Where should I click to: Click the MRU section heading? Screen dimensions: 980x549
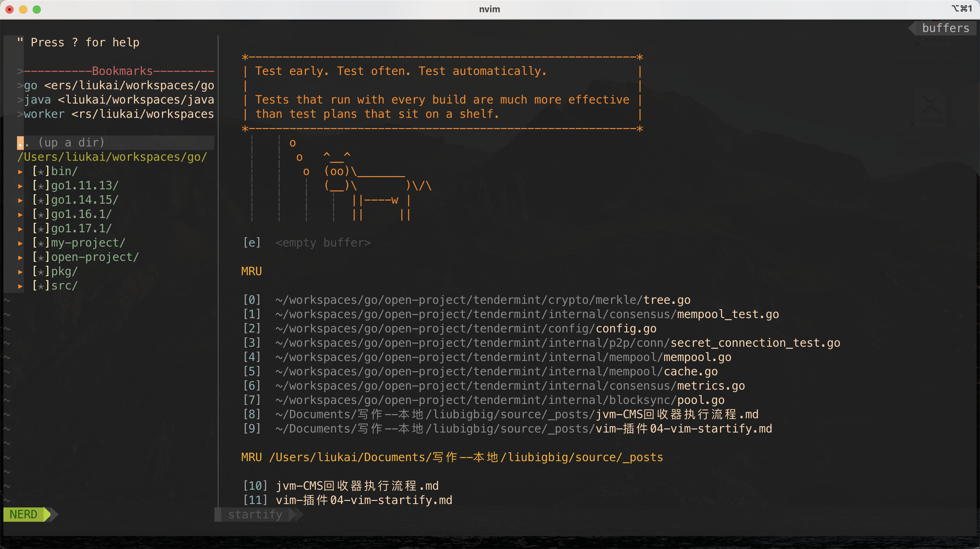pos(251,271)
